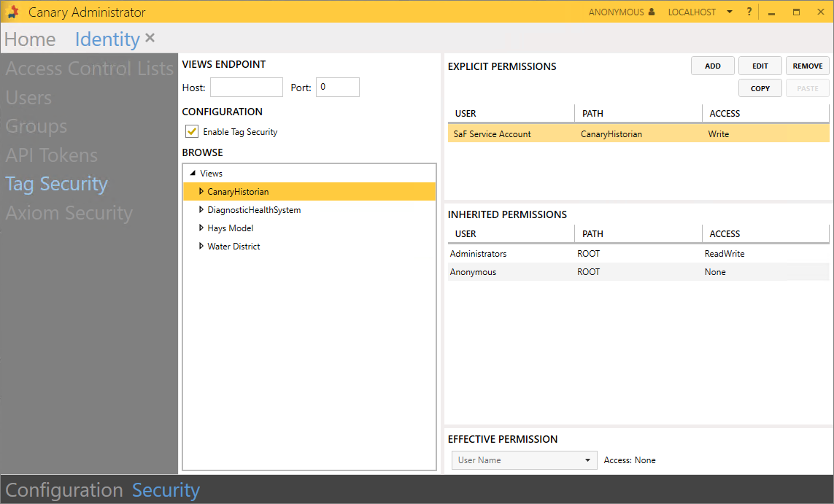Select the SaF Service Account permission row
The image size is (834, 504).
(638, 134)
